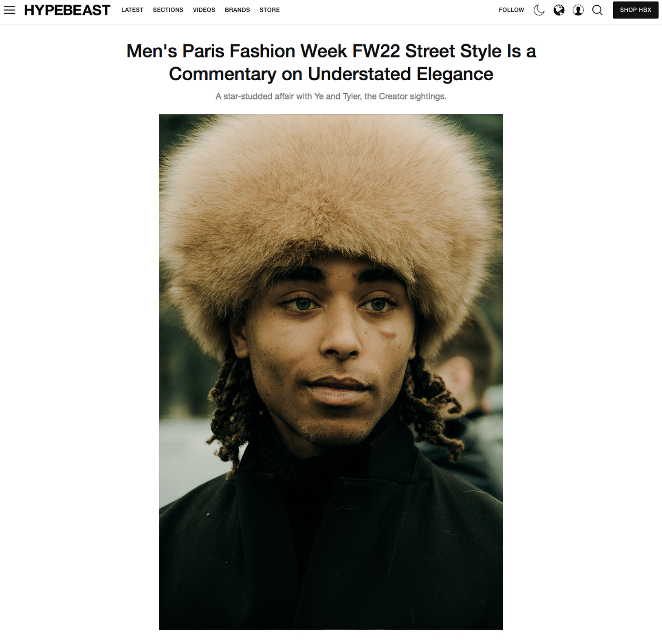Open the LATEST menu item
Image resolution: width=662 pixels, height=644 pixels.
click(132, 10)
